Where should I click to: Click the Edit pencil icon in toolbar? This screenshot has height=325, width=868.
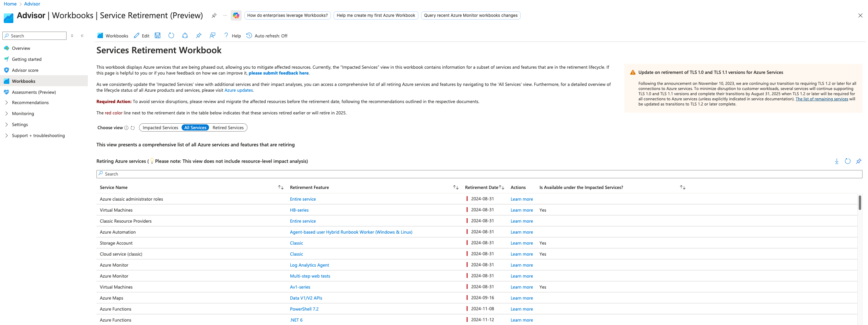click(137, 36)
